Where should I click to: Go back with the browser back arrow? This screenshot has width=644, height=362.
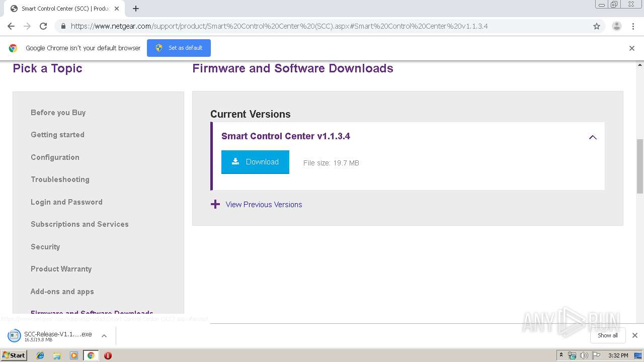coord(11,26)
